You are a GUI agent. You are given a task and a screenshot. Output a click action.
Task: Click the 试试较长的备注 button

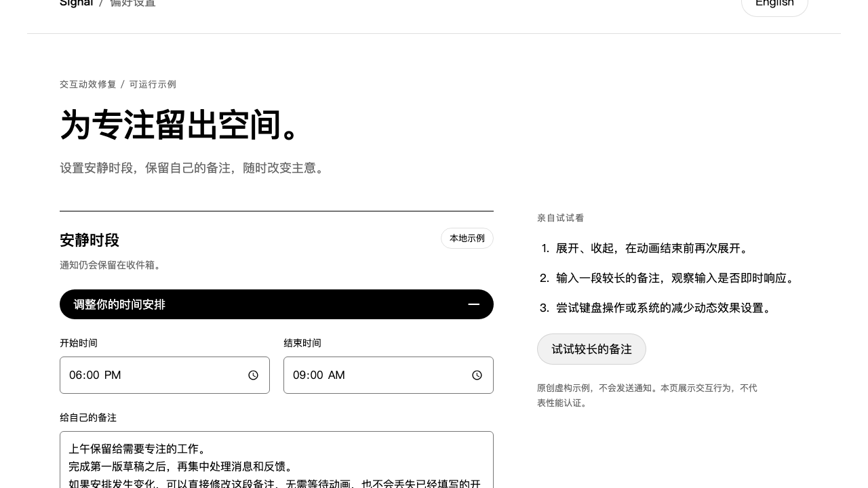(591, 349)
